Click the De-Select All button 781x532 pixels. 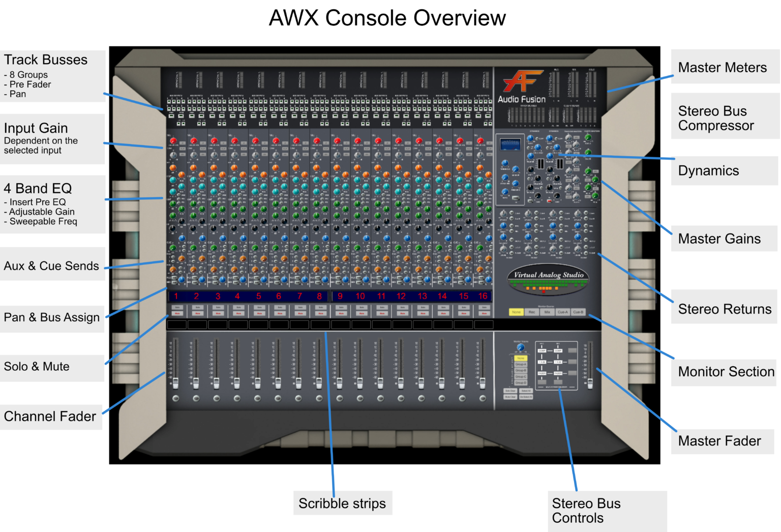[526, 397]
